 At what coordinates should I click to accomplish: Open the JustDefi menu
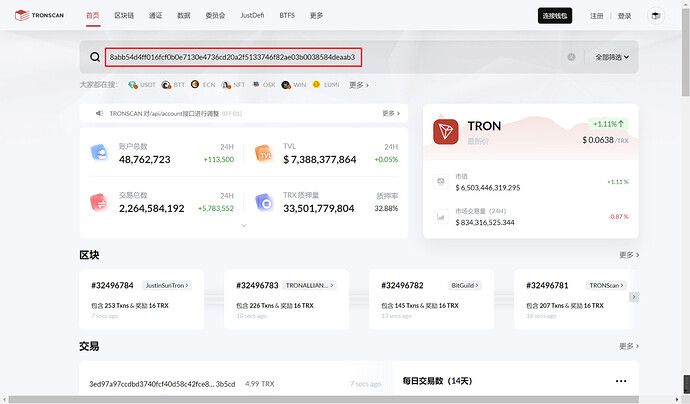pos(252,15)
